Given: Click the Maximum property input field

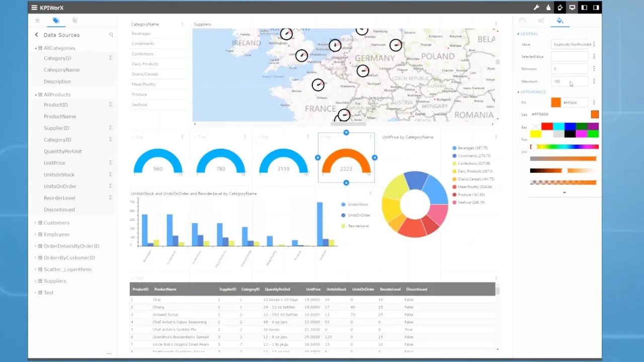Looking at the screenshot, I should [x=570, y=81].
